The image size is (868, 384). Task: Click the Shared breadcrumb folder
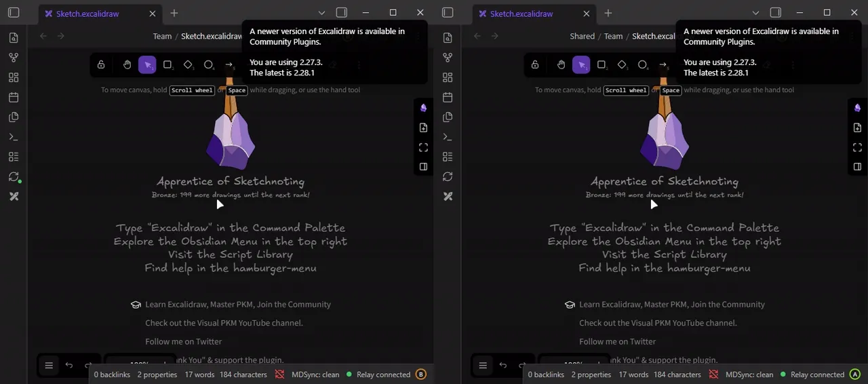pyautogui.click(x=583, y=36)
